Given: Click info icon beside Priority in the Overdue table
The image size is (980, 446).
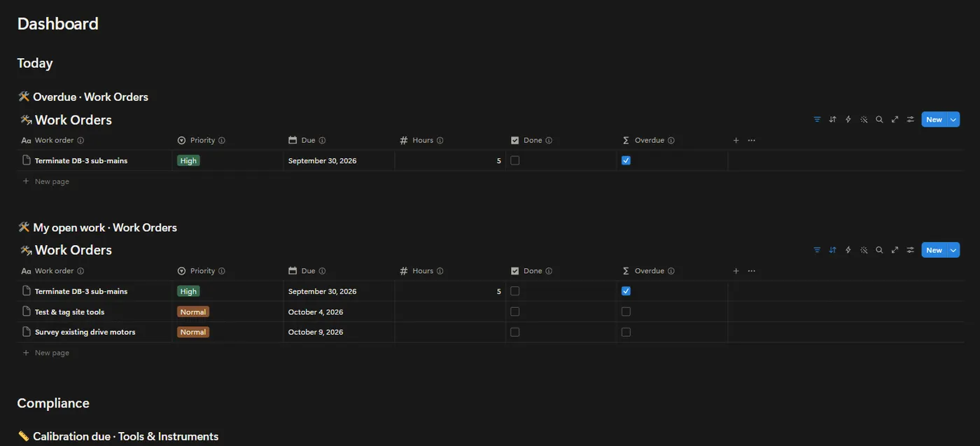Looking at the screenshot, I should 222,141.
